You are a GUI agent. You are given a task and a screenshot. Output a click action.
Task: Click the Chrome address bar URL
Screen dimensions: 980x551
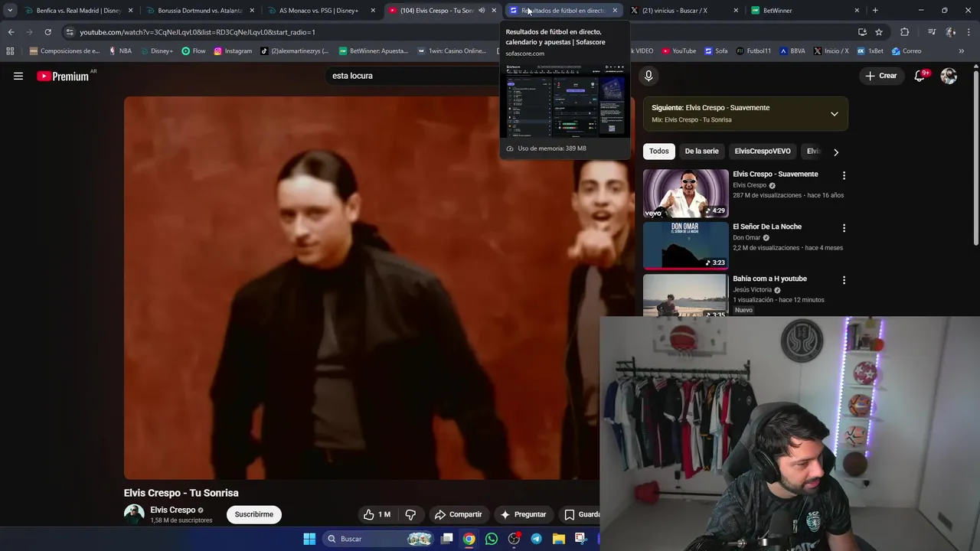click(198, 32)
